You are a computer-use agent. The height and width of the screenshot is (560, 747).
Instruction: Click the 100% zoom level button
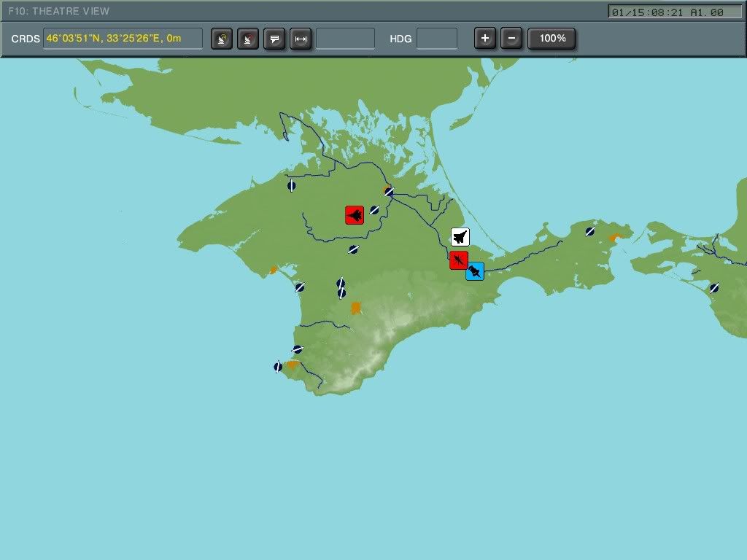tap(552, 37)
